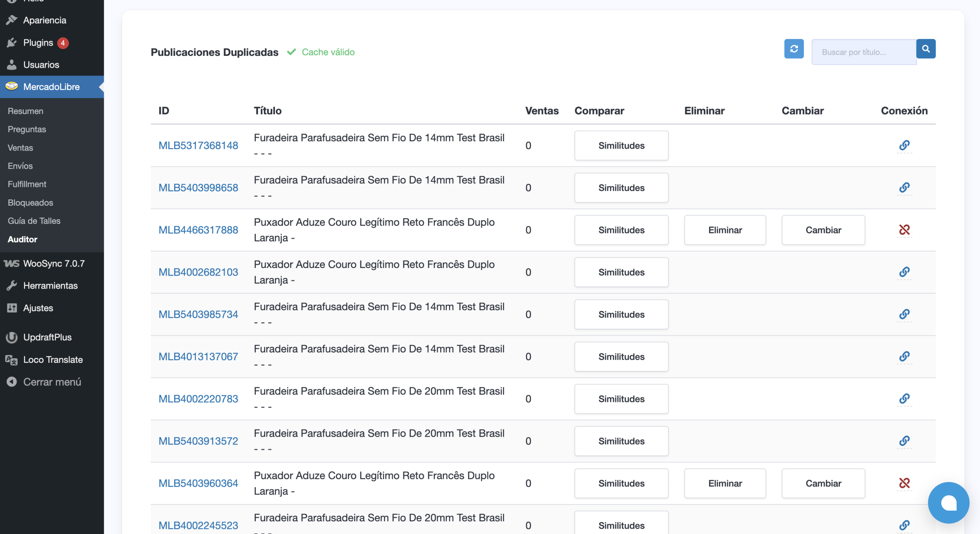Click the 'Cache válido' status text

pyautogui.click(x=328, y=52)
